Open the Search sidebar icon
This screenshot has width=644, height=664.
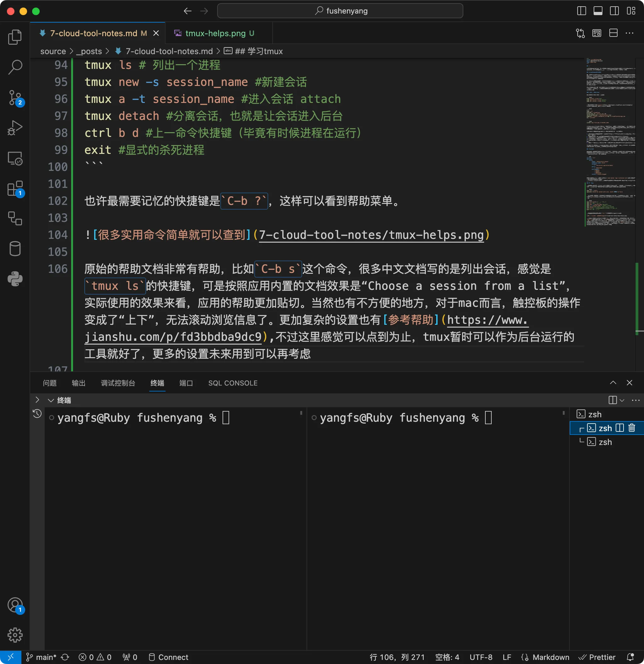coord(15,67)
